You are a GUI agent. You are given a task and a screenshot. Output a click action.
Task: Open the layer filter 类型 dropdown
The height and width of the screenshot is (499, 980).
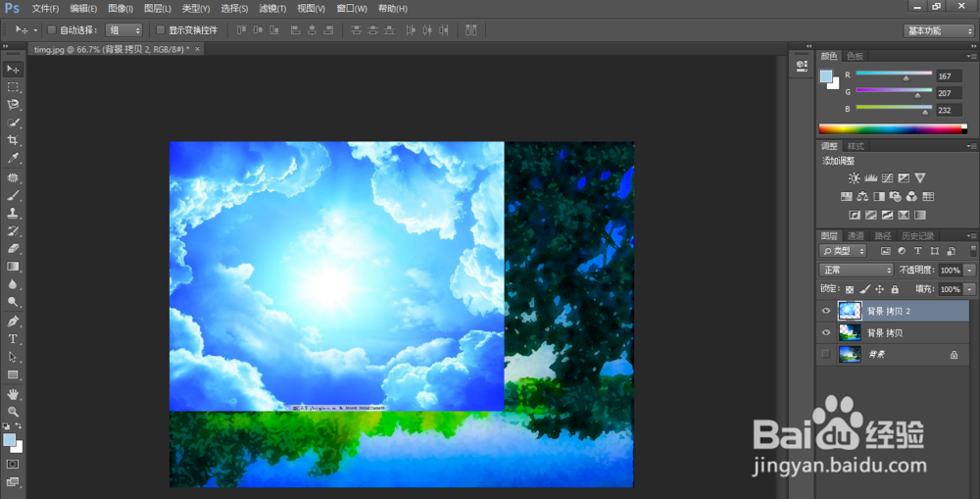pos(844,251)
